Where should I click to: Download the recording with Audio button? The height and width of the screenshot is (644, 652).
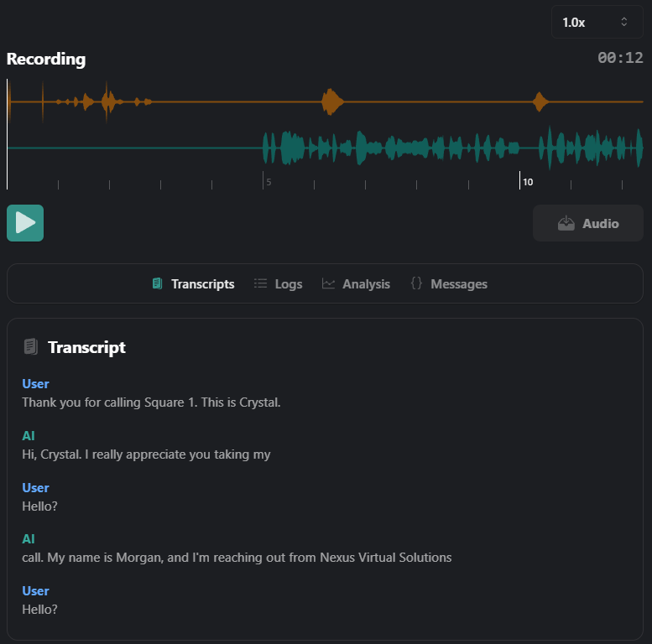pyautogui.click(x=588, y=223)
